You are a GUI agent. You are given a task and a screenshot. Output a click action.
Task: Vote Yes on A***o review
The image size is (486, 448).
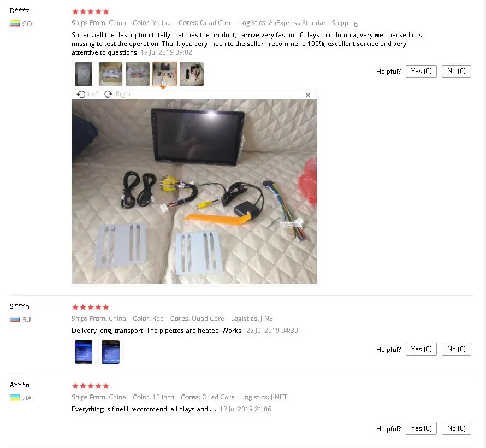[421, 428]
